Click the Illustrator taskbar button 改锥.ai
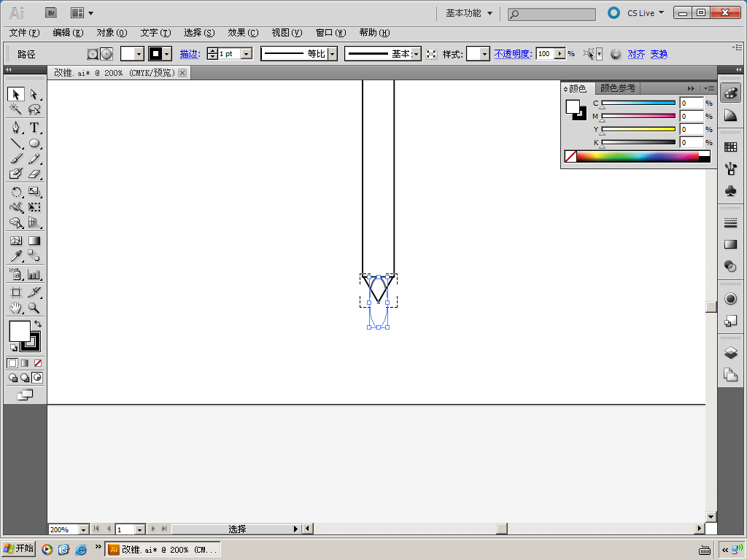This screenshot has height=560, width=747. 163,550
